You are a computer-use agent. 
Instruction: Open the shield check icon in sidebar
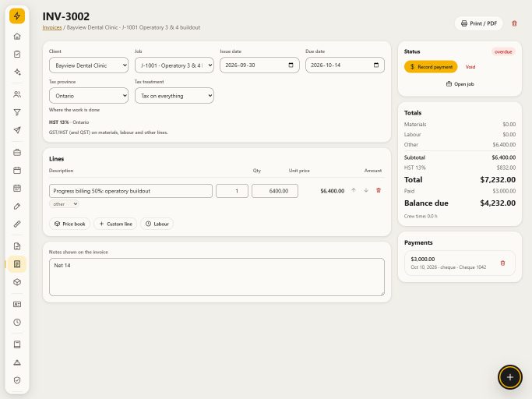point(17,380)
